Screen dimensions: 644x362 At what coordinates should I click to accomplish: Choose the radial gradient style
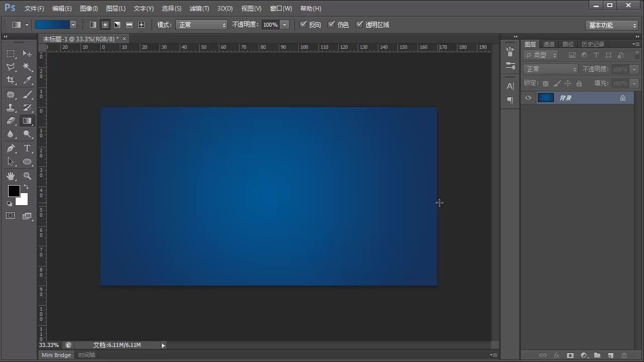[105, 25]
